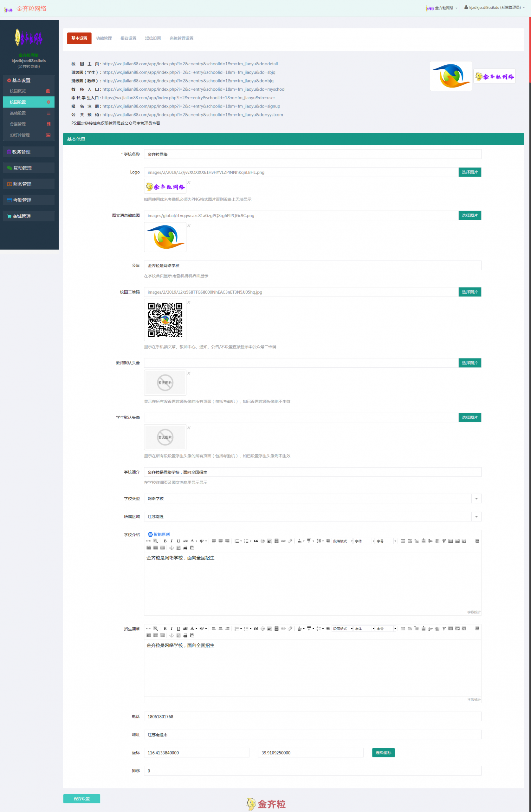Open 报名注册 signup URL link
This screenshot has width=531, height=812.
pos(191,106)
